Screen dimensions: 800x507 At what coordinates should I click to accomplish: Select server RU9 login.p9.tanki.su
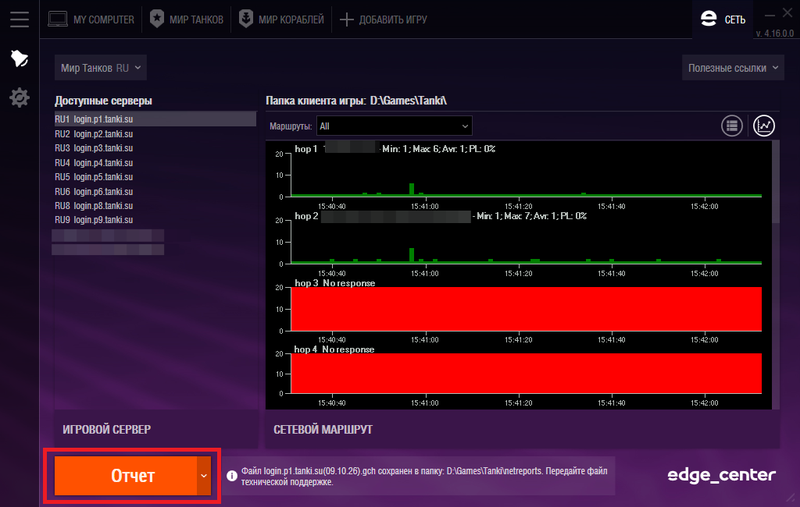(x=155, y=220)
